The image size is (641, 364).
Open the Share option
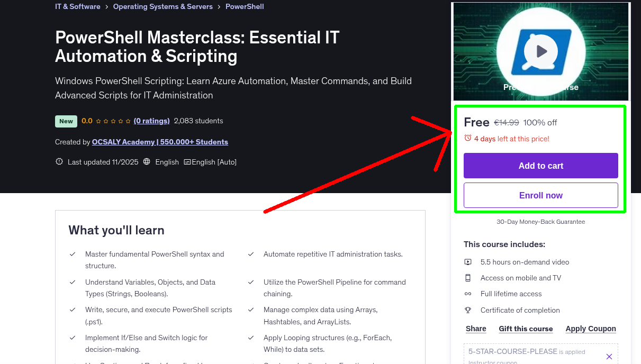(x=475, y=329)
